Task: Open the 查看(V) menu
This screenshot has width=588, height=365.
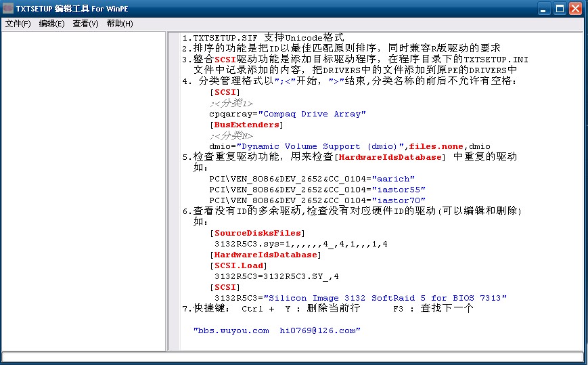Action: pos(85,24)
